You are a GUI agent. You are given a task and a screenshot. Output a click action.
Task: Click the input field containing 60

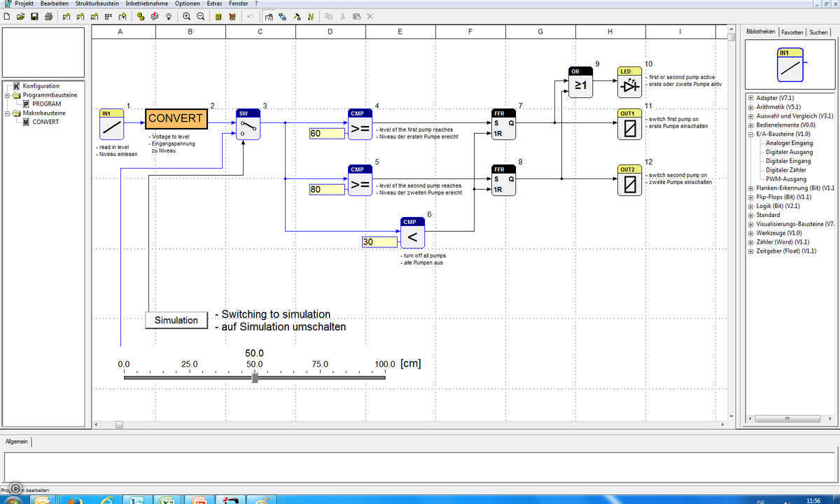(327, 134)
